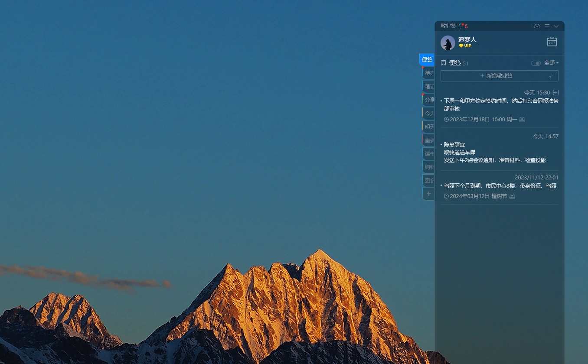Click the 追梦人 username

click(467, 39)
